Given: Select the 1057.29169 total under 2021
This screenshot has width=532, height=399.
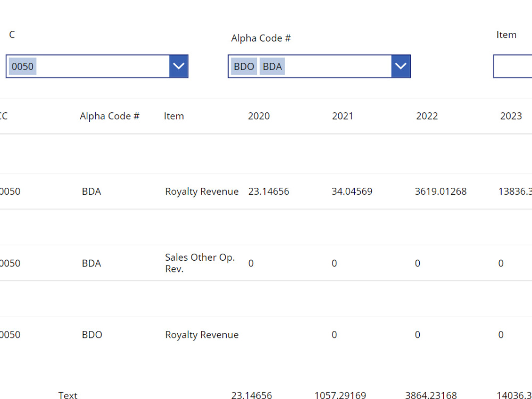Looking at the screenshot, I should coord(340,395).
